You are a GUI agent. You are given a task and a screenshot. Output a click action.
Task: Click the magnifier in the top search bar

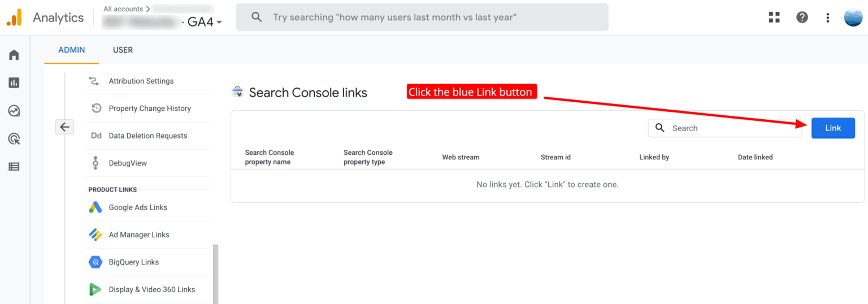[x=257, y=18]
